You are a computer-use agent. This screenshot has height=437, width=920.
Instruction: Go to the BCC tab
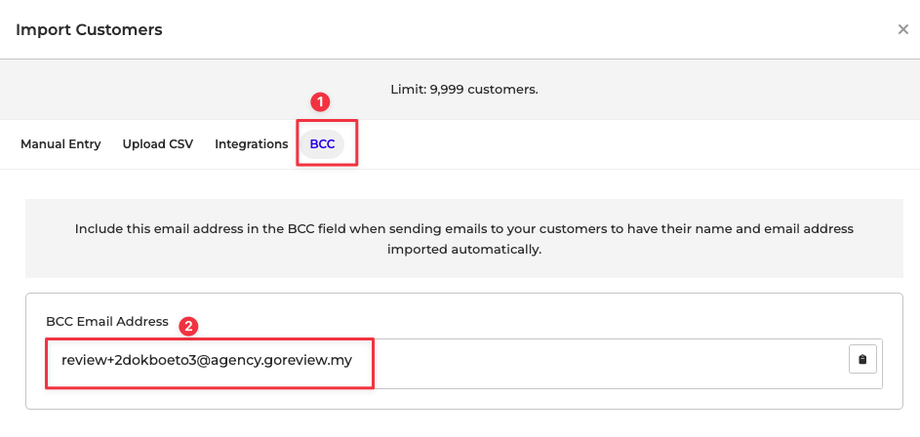click(x=322, y=144)
